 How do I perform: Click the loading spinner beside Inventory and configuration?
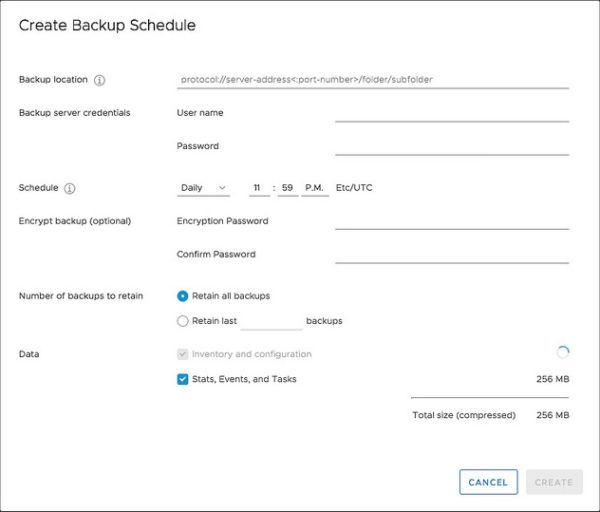pos(563,352)
